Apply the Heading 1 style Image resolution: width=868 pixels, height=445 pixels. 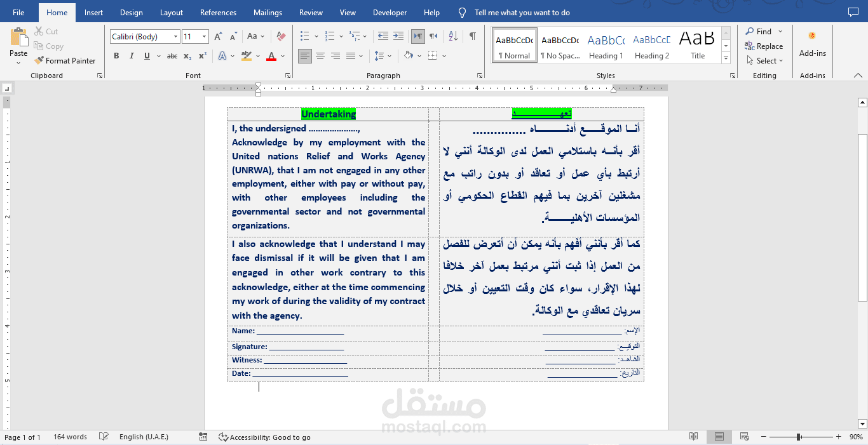coord(606,45)
